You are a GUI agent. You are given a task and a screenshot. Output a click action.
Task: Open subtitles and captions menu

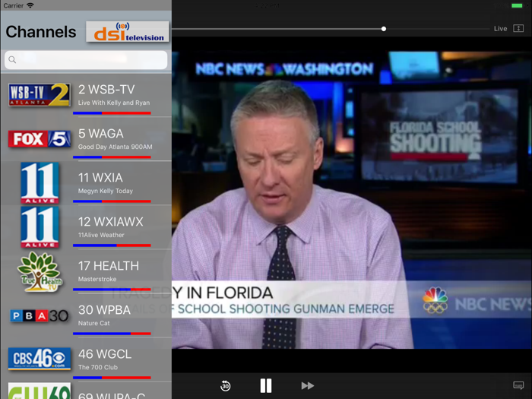click(518, 385)
